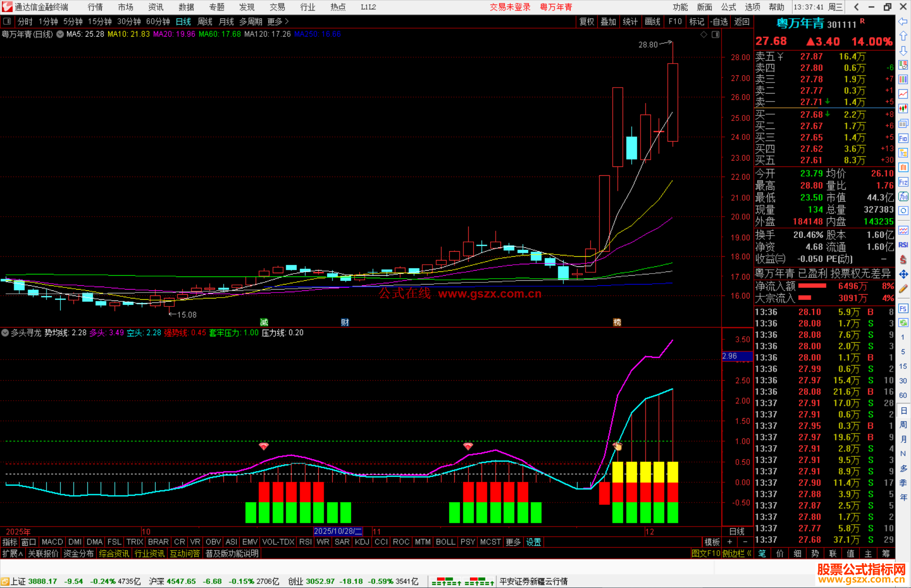Click the 复权 button
The width and height of the screenshot is (911, 588).
[x=586, y=21]
